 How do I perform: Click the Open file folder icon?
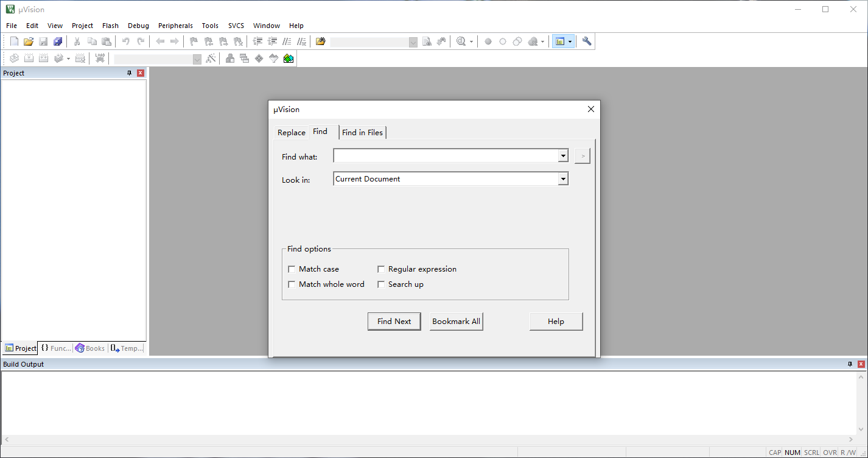tap(28, 41)
